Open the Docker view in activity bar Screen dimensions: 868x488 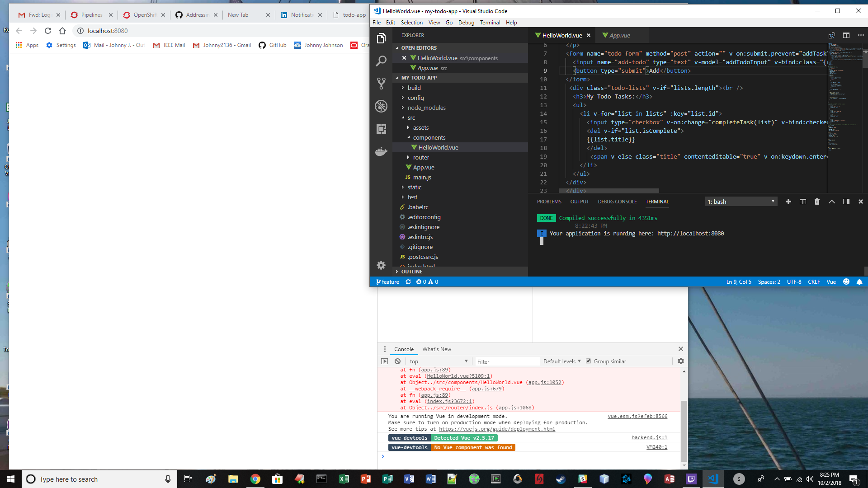[381, 151]
